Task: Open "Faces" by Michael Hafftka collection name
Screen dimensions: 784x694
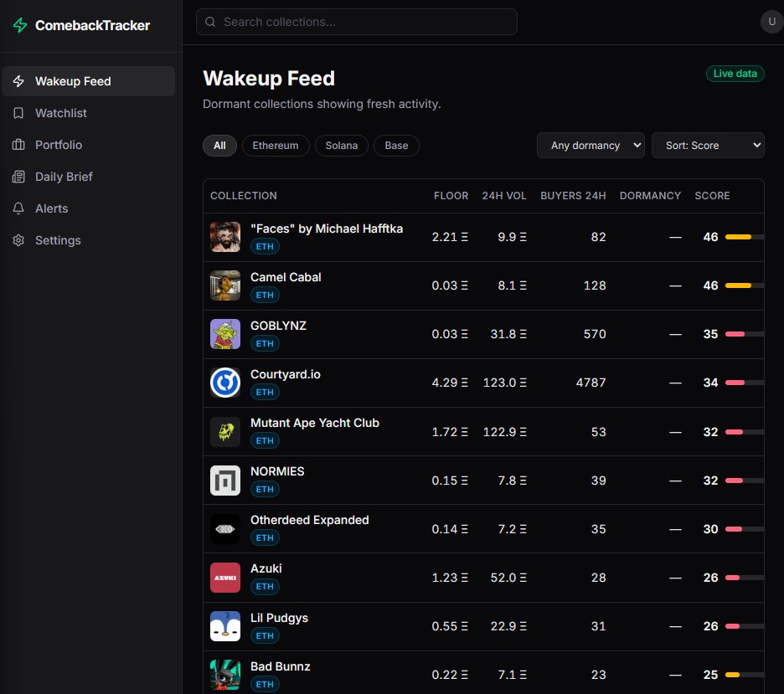Action: tap(327, 229)
